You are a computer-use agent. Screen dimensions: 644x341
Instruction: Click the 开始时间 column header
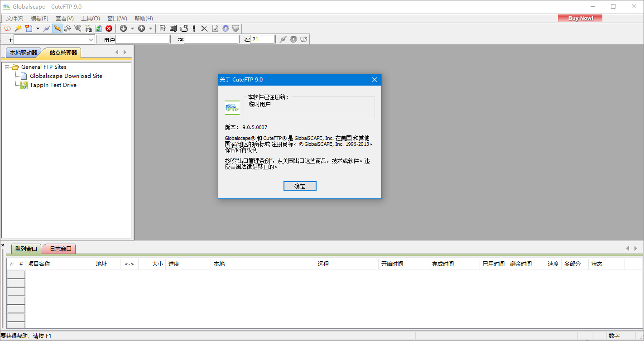click(404, 264)
